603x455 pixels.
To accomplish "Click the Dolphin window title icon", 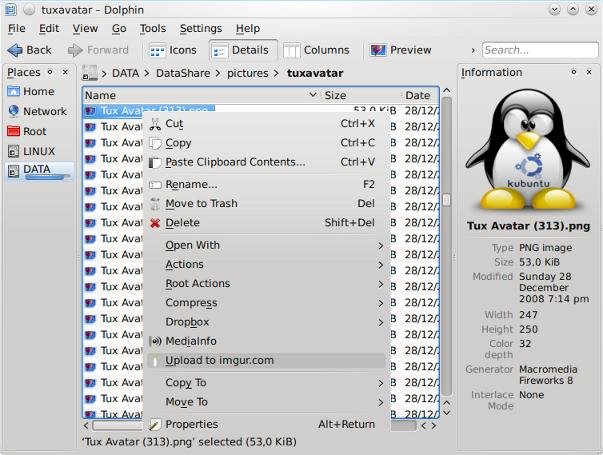I will click(x=11, y=10).
